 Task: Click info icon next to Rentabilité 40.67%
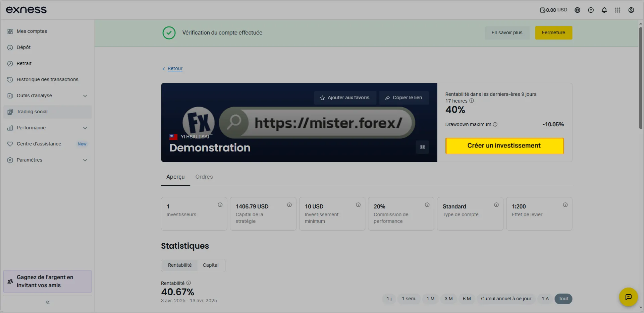(x=189, y=283)
